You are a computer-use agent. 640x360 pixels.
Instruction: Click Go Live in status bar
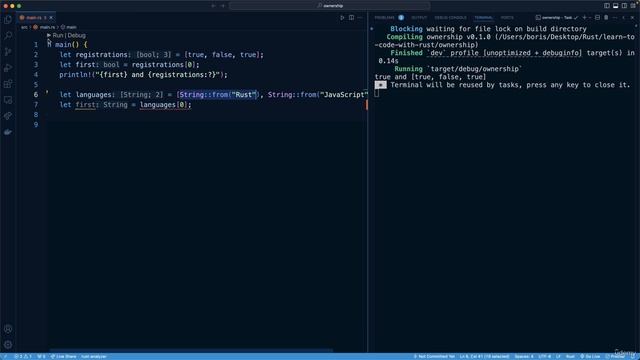590,356
